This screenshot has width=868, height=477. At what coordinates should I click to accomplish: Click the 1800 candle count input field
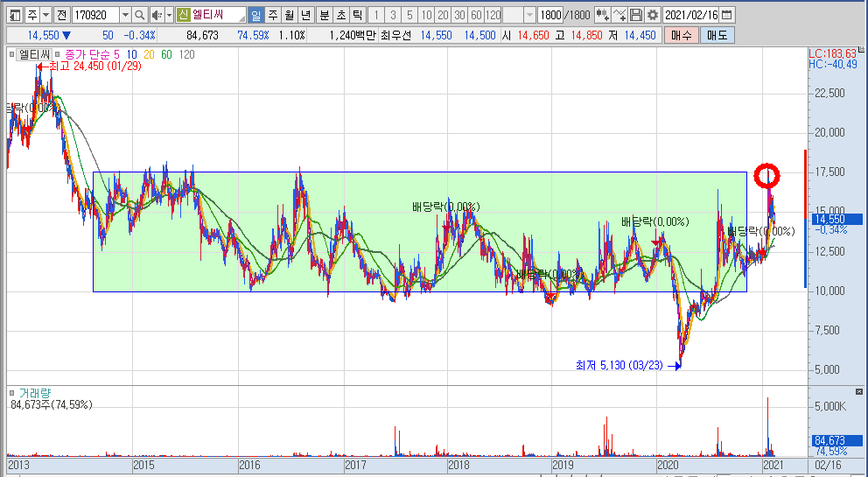[549, 15]
